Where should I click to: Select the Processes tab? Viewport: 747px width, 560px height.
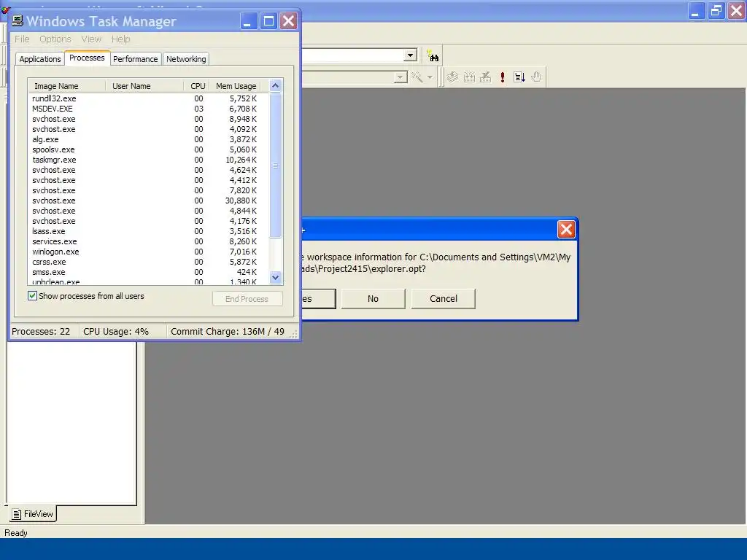click(x=87, y=58)
